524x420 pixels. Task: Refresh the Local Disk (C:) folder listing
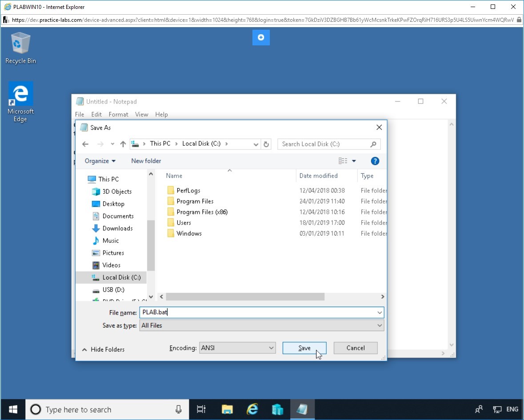[x=266, y=144]
